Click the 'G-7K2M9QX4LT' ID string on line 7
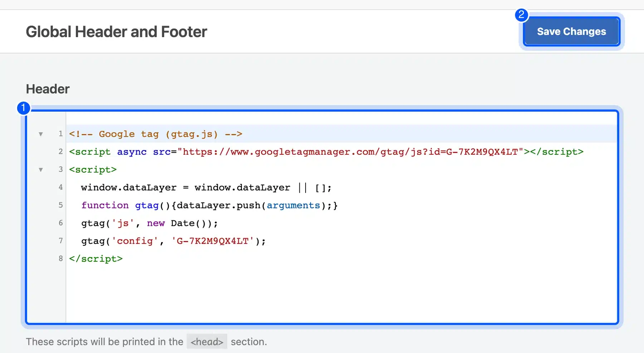The width and height of the screenshot is (644, 353). 213,241
